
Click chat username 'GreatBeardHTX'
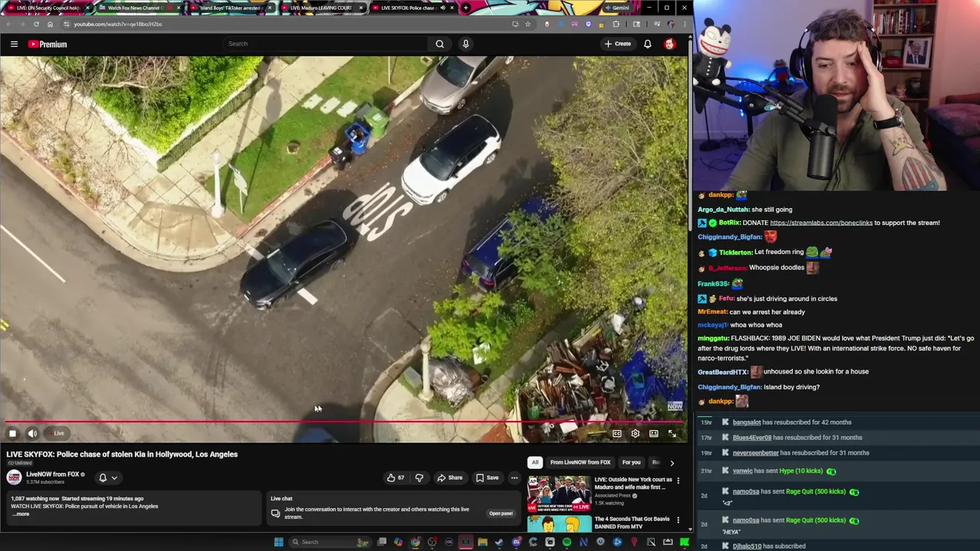pos(723,372)
